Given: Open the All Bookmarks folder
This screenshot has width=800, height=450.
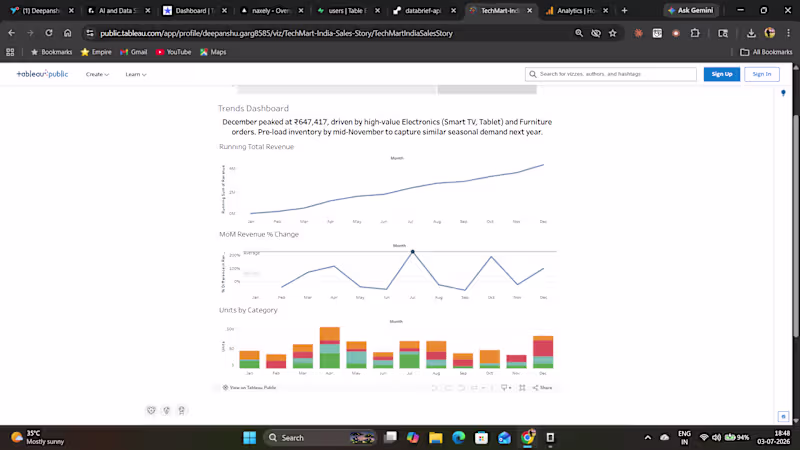Looking at the screenshot, I should (x=766, y=52).
